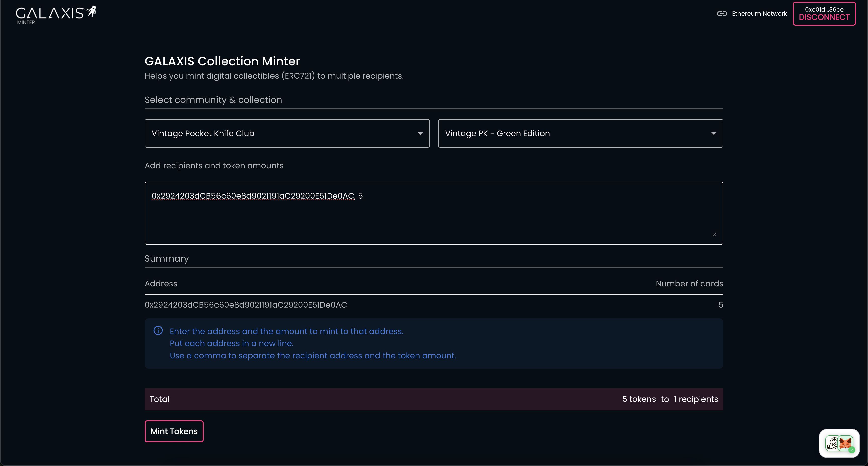Click the Total tokens summary bar
Viewport: 868px width, 466px height.
click(x=434, y=399)
